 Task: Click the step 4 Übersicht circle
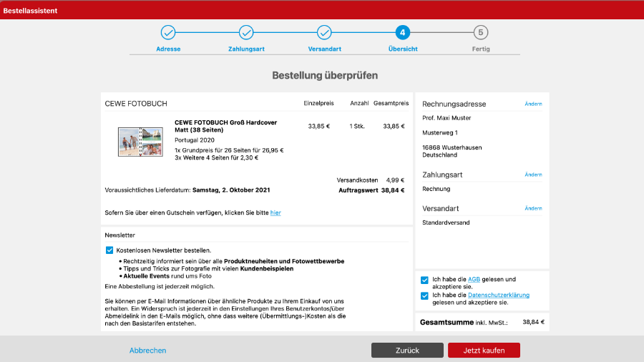coord(402,32)
